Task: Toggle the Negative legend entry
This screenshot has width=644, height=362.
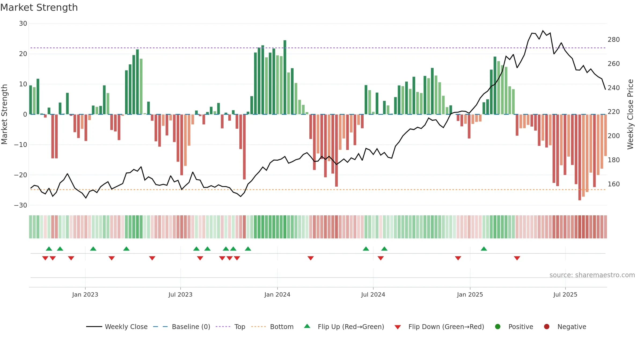Action: pos(565,327)
